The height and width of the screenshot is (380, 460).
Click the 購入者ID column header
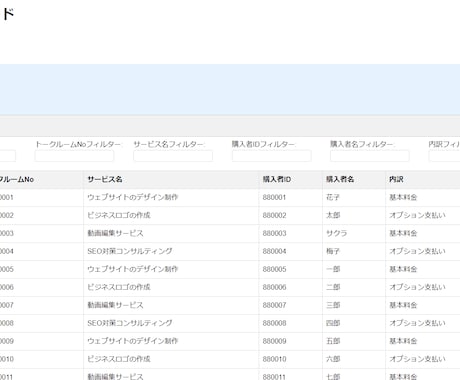coord(277,179)
